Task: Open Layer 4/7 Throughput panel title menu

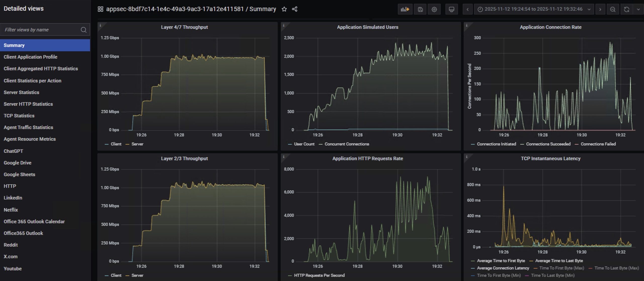Action: [x=184, y=27]
